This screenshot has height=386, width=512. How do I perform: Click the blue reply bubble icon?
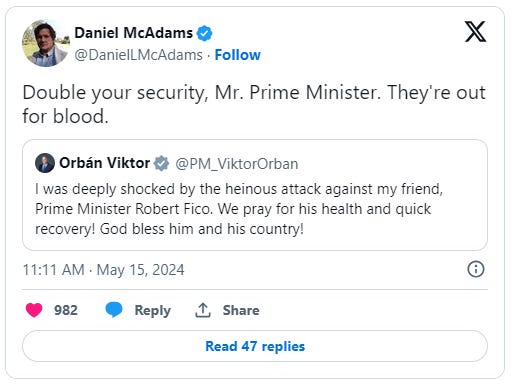(114, 310)
